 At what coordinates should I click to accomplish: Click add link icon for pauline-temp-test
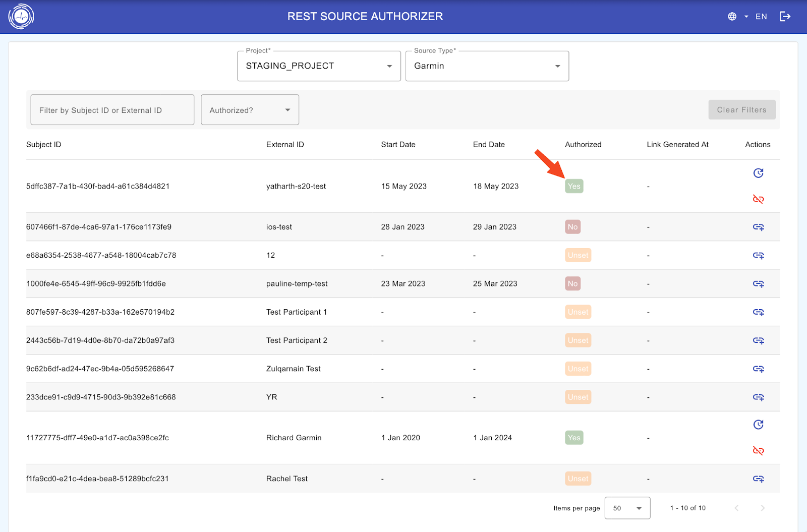[x=758, y=284]
